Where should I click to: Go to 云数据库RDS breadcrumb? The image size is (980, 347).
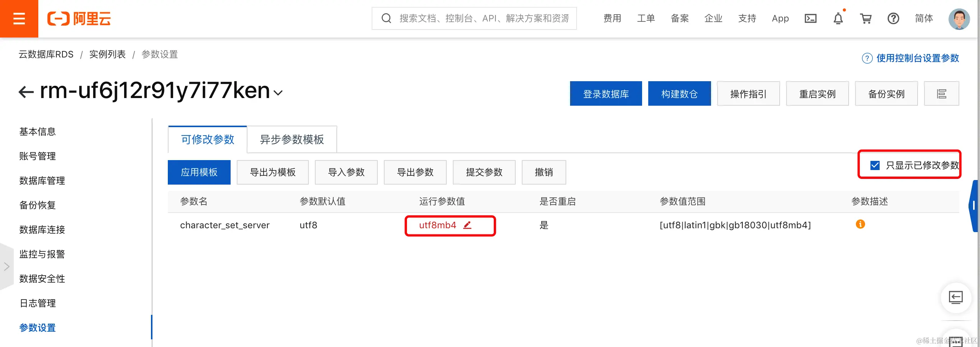pyautogui.click(x=46, y=54)
